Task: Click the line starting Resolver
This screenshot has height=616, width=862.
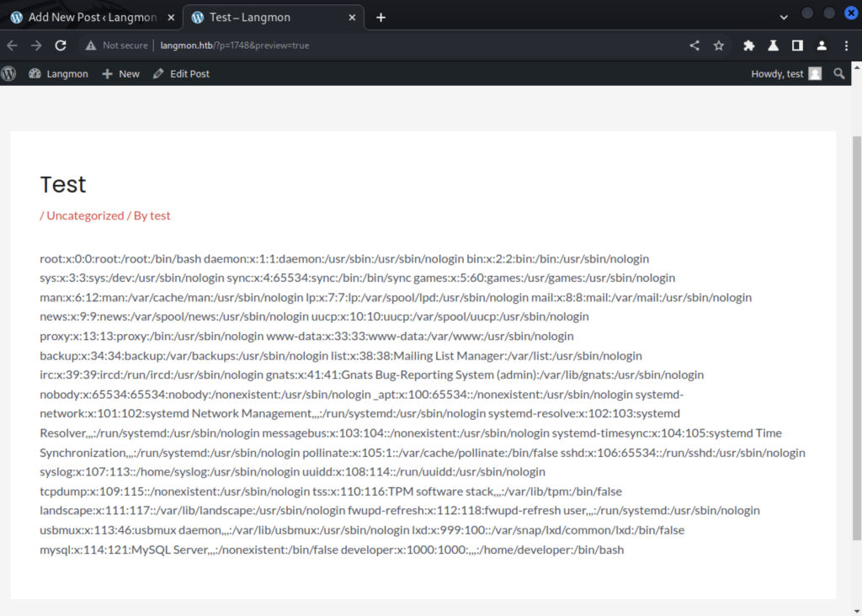Action: 411,433
